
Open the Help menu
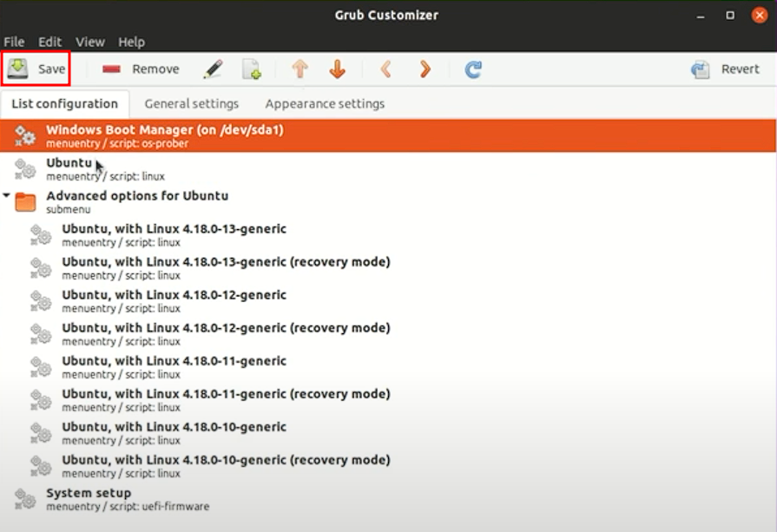point(131,43)
